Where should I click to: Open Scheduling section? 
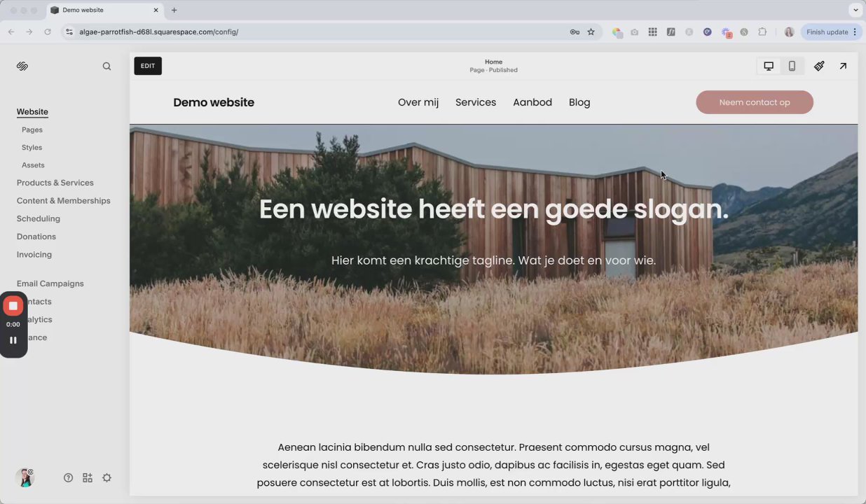(39, 219)
